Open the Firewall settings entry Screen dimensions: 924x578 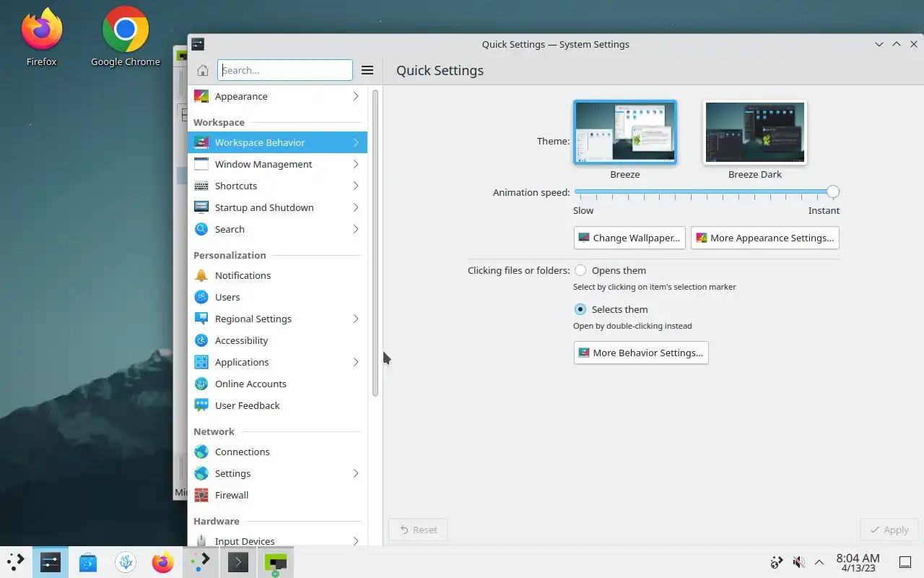pos(277,495)
